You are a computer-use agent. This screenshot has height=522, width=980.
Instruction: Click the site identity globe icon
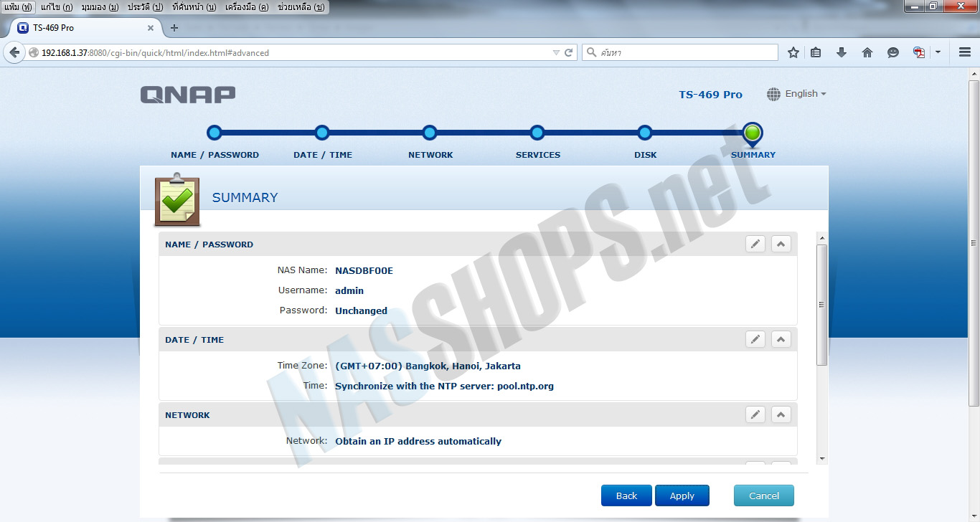pos(33,52)
